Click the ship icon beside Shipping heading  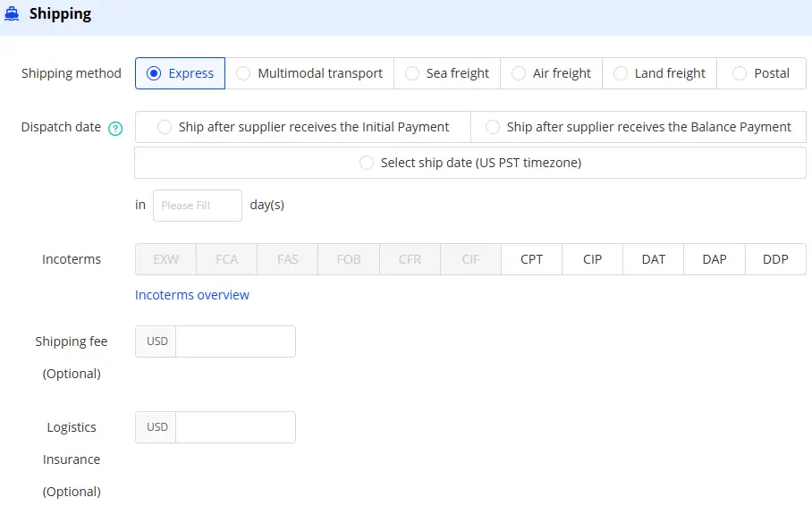pyautogui.click(x=13, y=14)
